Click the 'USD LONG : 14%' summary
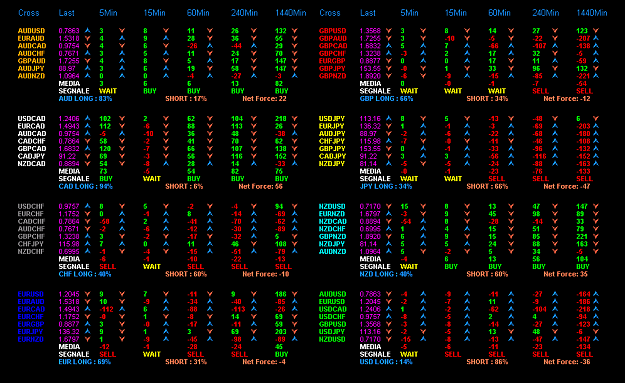Screen dimensions: 625x383 click(x=386, y=362)
